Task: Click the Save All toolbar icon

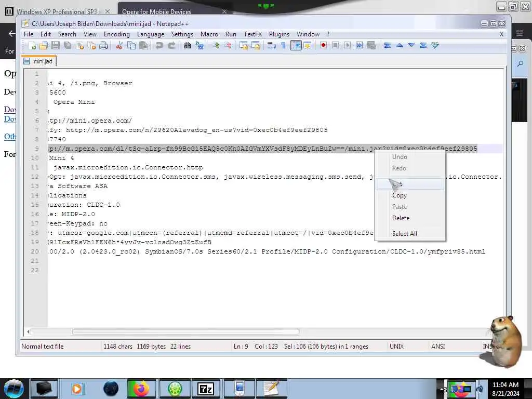Action: tap(68, 46)
